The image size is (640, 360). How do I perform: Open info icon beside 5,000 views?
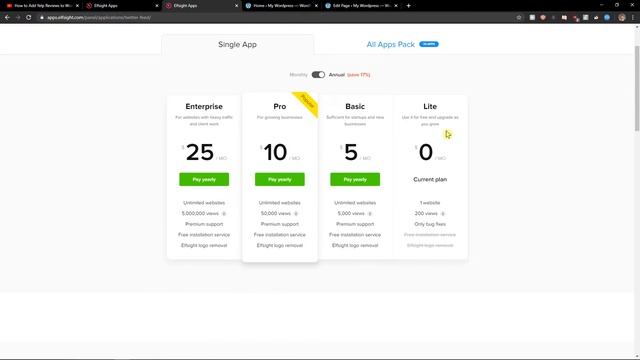pyautogui.click(x=370, y=213)
